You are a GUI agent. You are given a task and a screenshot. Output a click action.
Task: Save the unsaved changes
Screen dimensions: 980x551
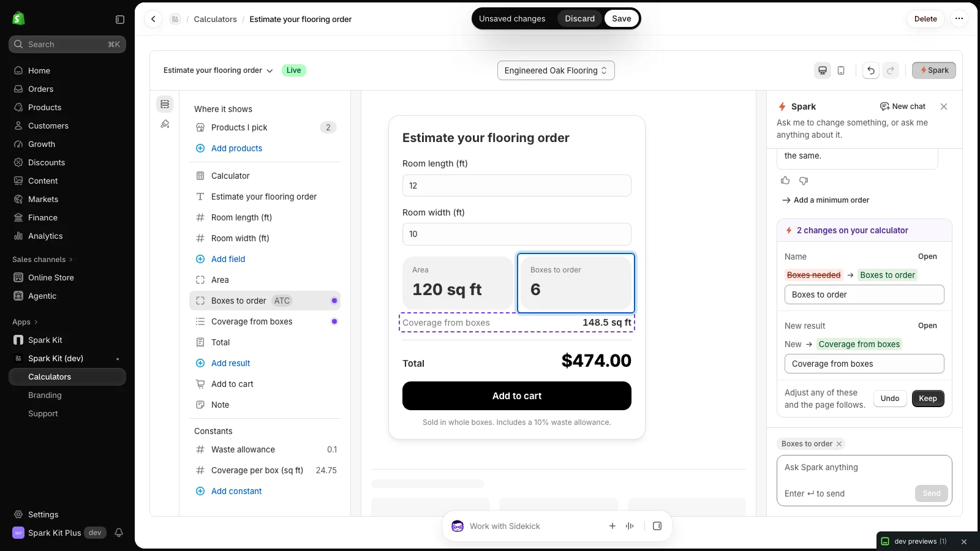(x=621, y=18)
